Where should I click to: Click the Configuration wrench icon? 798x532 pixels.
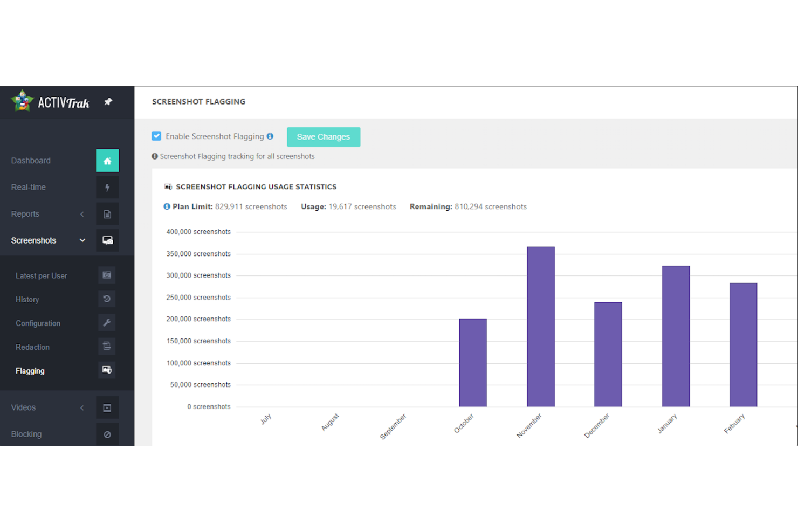click(107, 322)
